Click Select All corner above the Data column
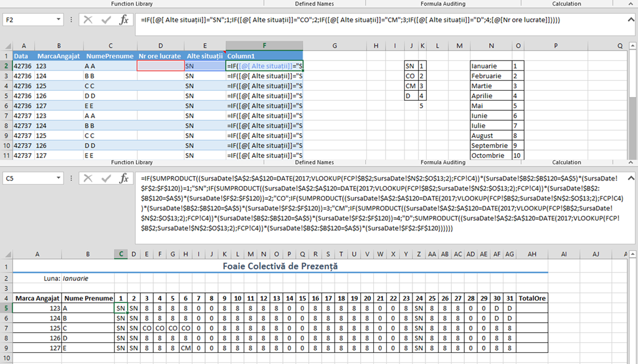The height and width of the screenshot is (364, 638). (x=6, y=46)
